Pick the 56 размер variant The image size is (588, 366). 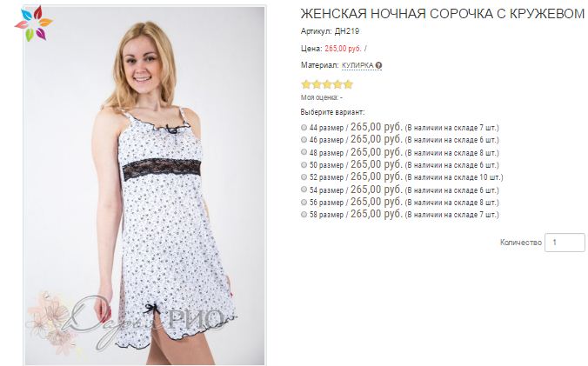304,203
